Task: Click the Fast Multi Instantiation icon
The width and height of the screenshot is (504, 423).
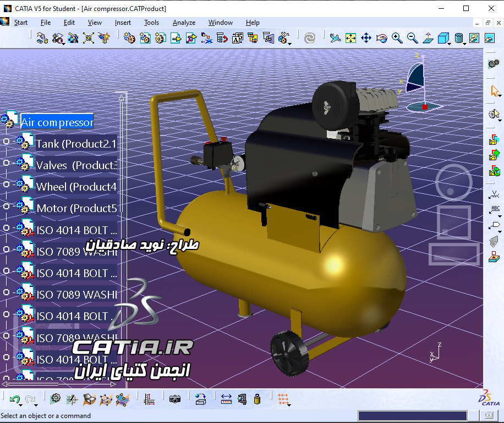Action: (x=283, y=38)
